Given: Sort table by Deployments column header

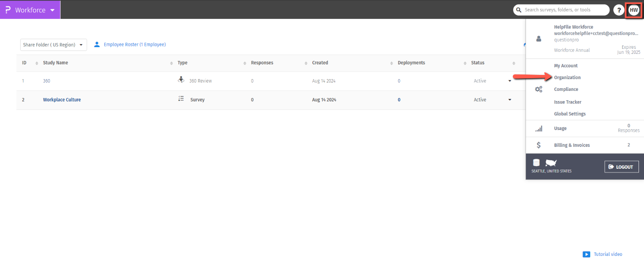Looking at the screenshot, I should (x=411, y=63).
